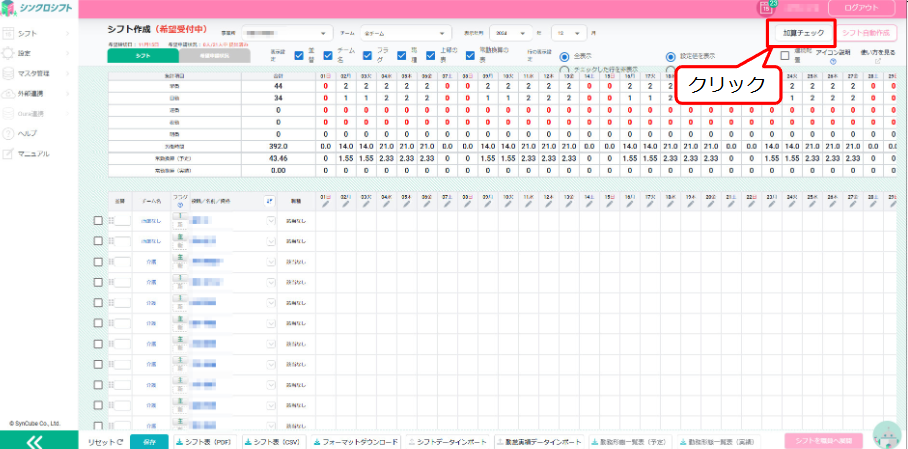Click pencil edit icon under 05木 column

pyautogui.click(x=407, y=204)
